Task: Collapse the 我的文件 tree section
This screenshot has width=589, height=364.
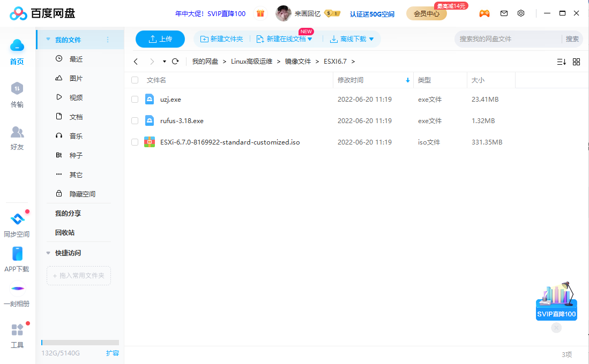Action: pyautogui.click(x=48, y=39)
